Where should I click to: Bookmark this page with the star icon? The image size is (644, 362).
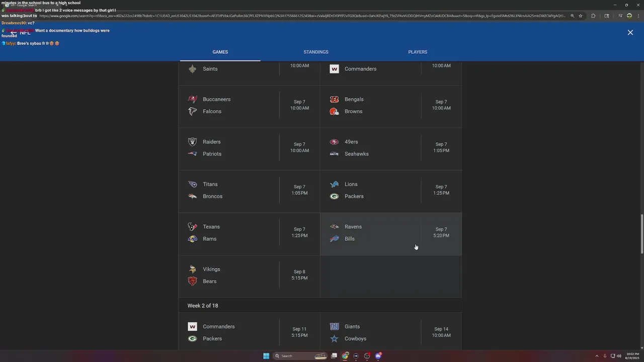(x=581, y=16)
